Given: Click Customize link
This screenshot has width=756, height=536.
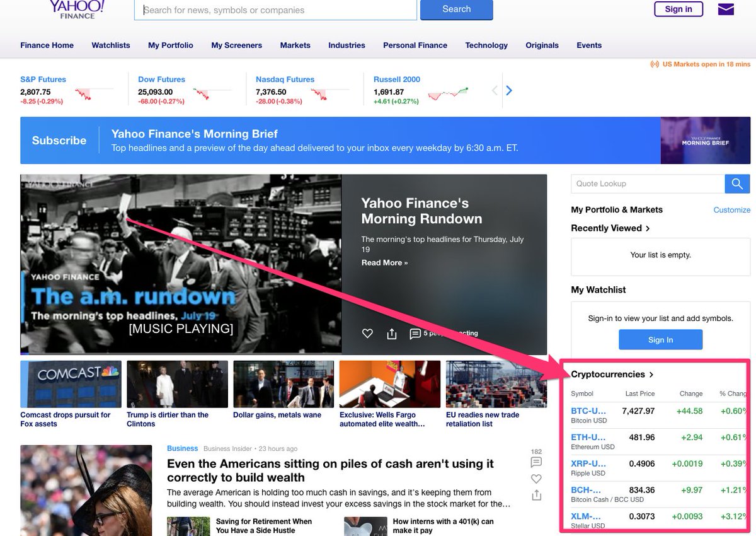Looking at the screenshot, I should [732, 210].
